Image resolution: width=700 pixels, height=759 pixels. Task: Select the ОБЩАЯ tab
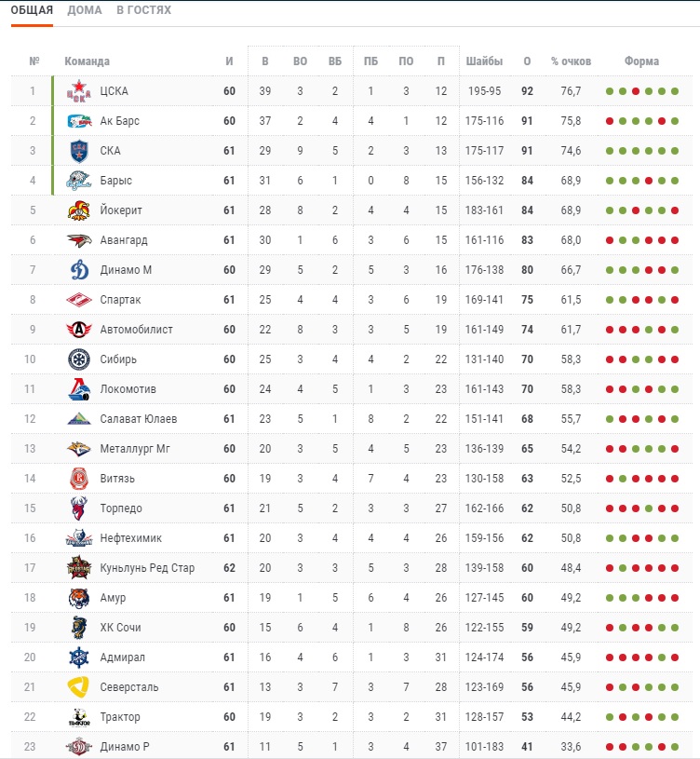coord(32,10)
